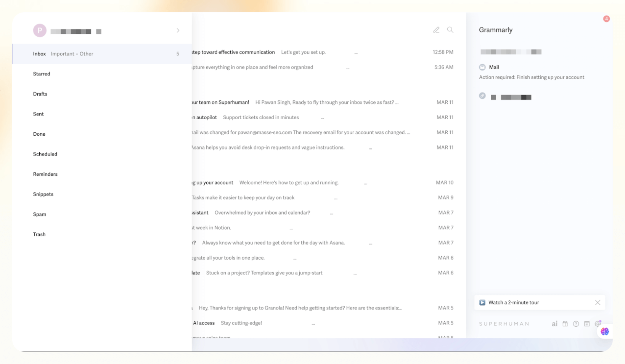The width and height of the screenshot is (625, 364).
Task: Open the Trash folder
Action: point(39,234)
